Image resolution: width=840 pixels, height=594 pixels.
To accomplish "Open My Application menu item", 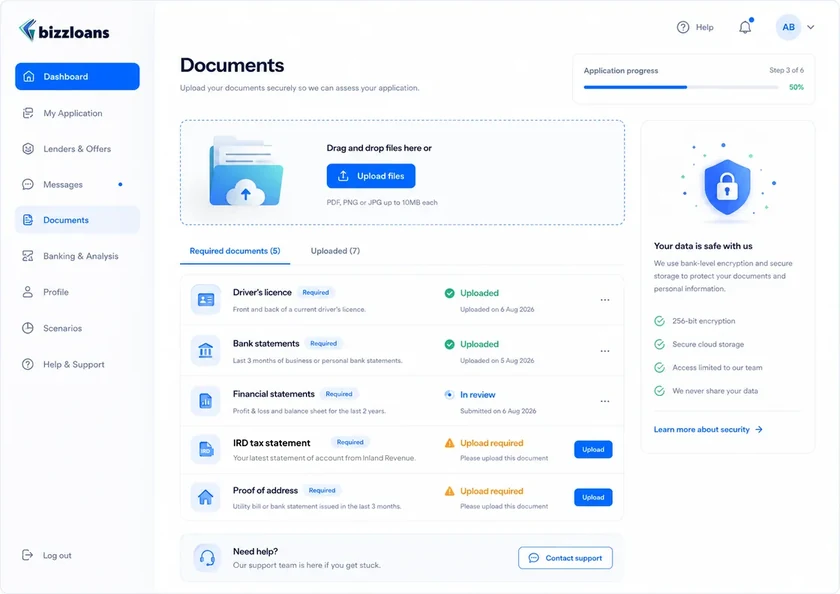I will 77,113.
